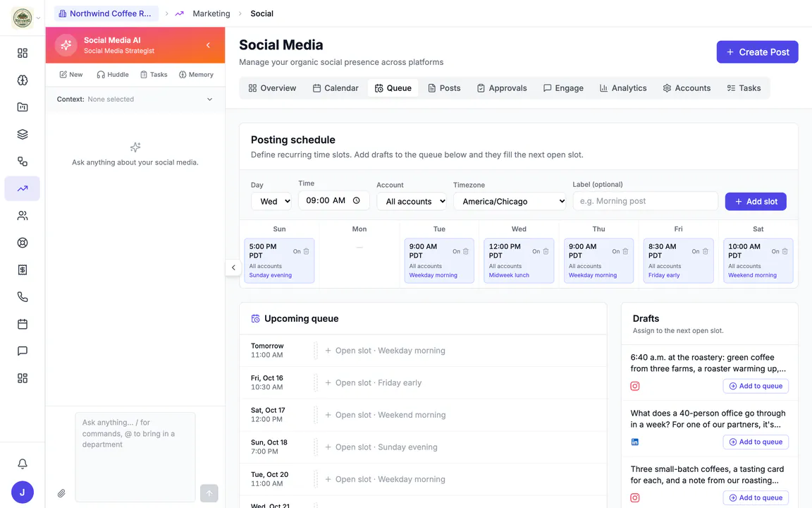Expand the Context None selected selector
This screenshot has height=508, width=812.
[135, 99]
